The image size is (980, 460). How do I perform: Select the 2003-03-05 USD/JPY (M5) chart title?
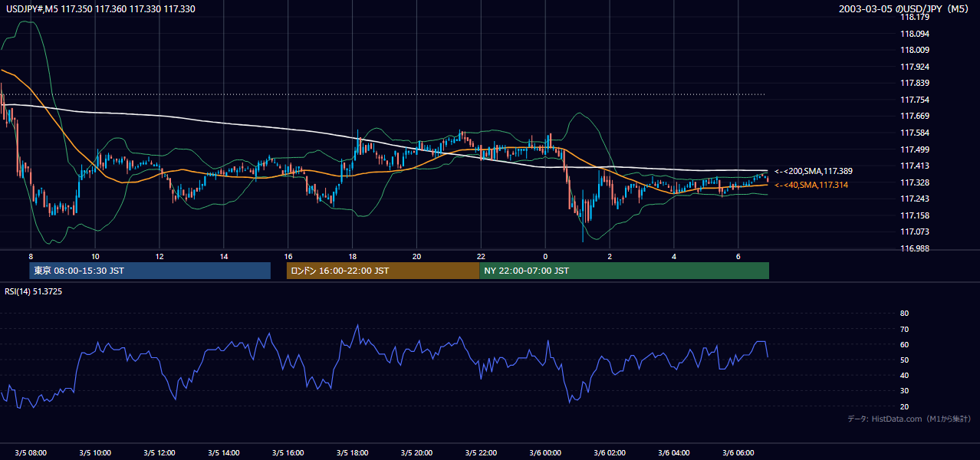click(x=904, y=8)
